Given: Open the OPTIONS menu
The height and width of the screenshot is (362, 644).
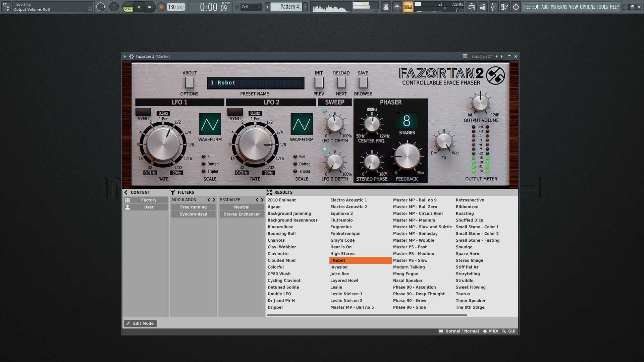Looking at the screenshot, I should 587,7.
